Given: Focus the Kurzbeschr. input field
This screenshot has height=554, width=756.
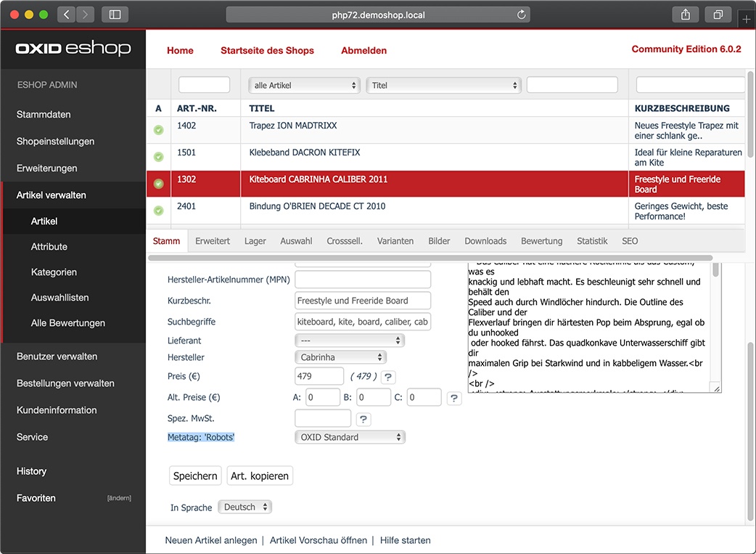Looking at the screenshot, I should (363, 301).
